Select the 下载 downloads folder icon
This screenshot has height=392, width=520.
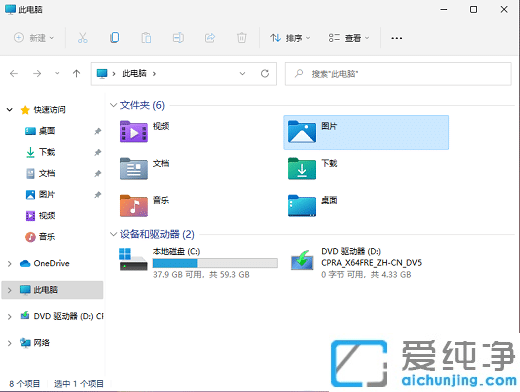[302, 169]
